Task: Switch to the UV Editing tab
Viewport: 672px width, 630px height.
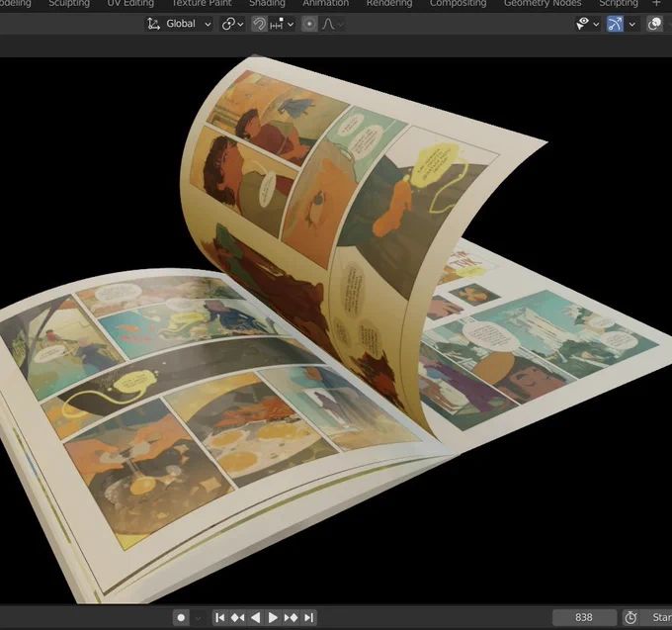Action: click(x=130, y=3)
